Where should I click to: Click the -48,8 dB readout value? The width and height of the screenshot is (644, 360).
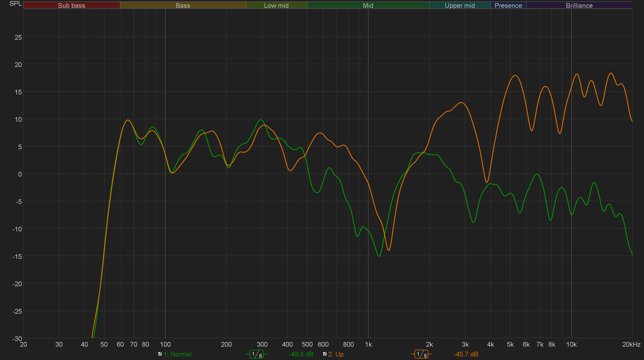tap(301, 354)
